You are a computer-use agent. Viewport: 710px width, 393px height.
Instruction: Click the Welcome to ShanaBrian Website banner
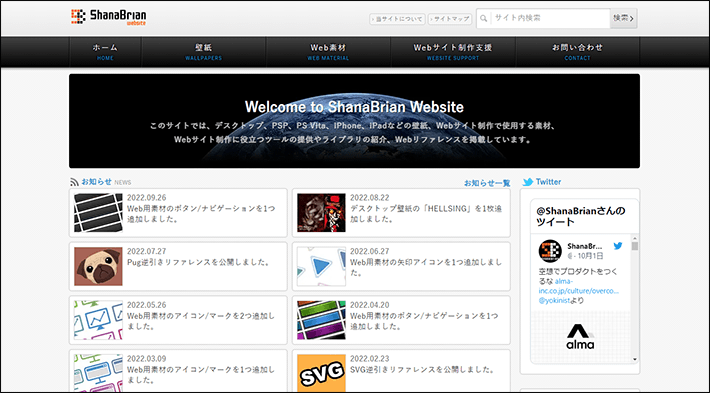pos(355,121)
